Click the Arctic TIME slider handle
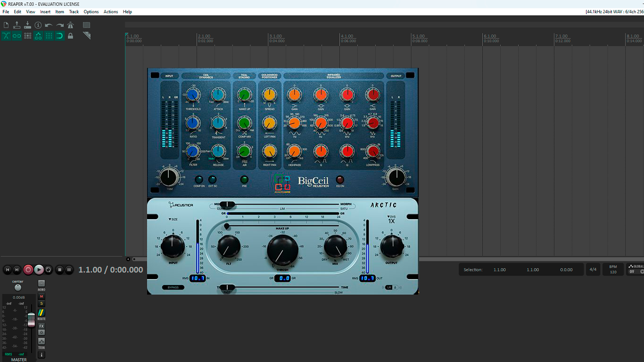The image size is (644, 362). (x=227, y=287)
